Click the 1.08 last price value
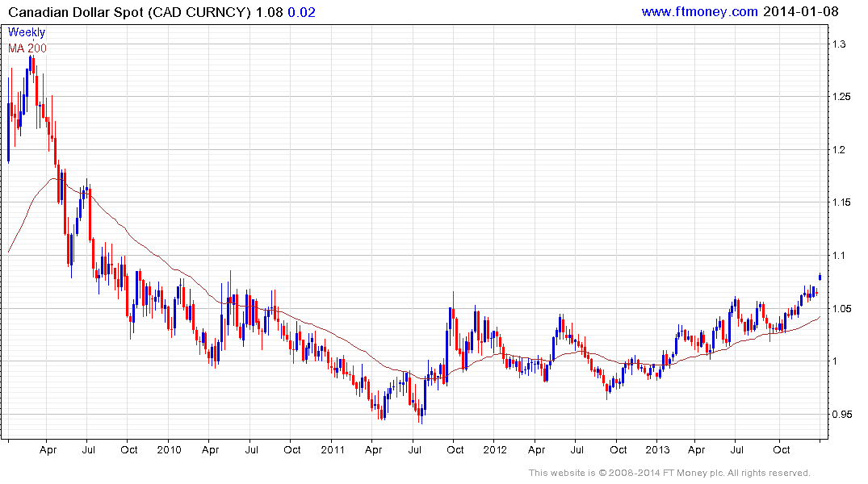 pyautogui.click(x=269, y=12)
